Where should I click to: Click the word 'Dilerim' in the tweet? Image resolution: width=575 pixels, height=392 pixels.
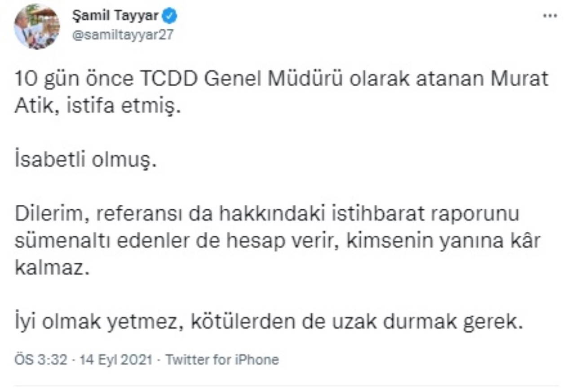click(47, 214)
